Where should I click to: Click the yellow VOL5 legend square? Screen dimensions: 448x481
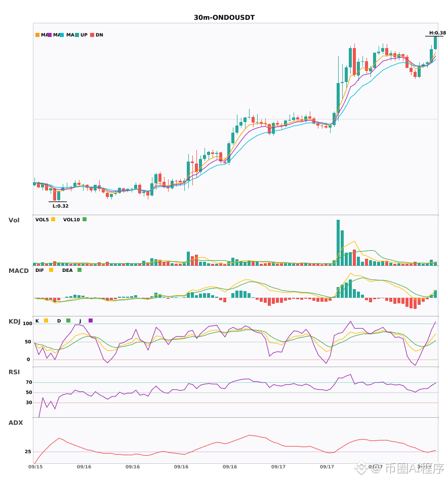pos(53,219)
